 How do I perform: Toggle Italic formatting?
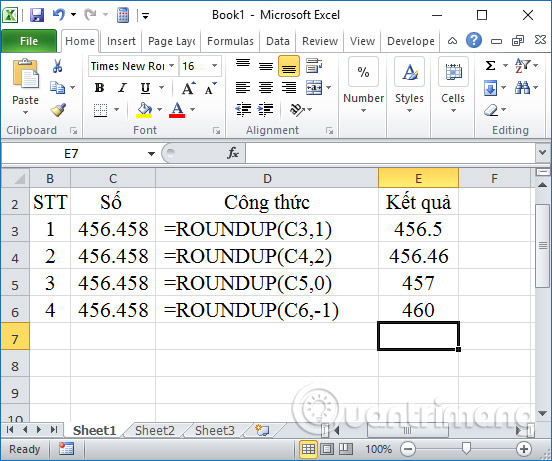(122, 88)
